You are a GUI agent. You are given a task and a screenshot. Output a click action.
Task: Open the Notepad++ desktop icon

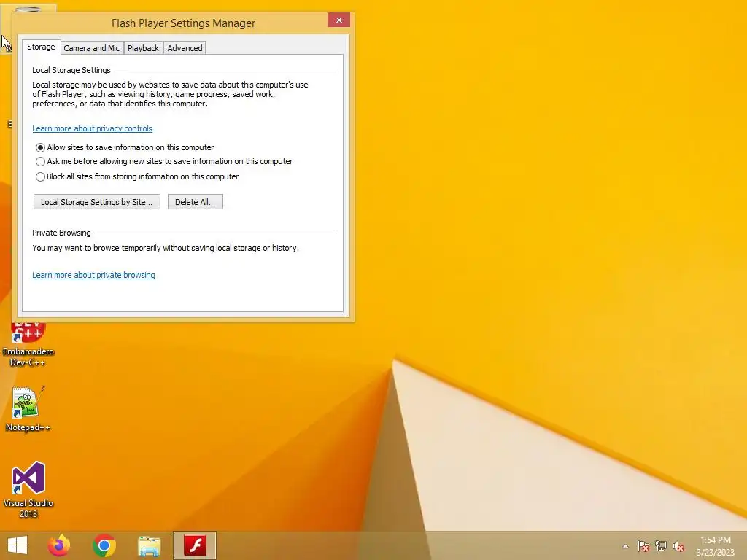28,408
